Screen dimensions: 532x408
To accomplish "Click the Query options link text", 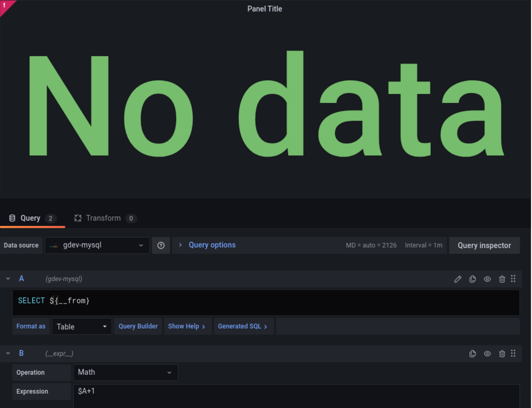I will point(212,245).
